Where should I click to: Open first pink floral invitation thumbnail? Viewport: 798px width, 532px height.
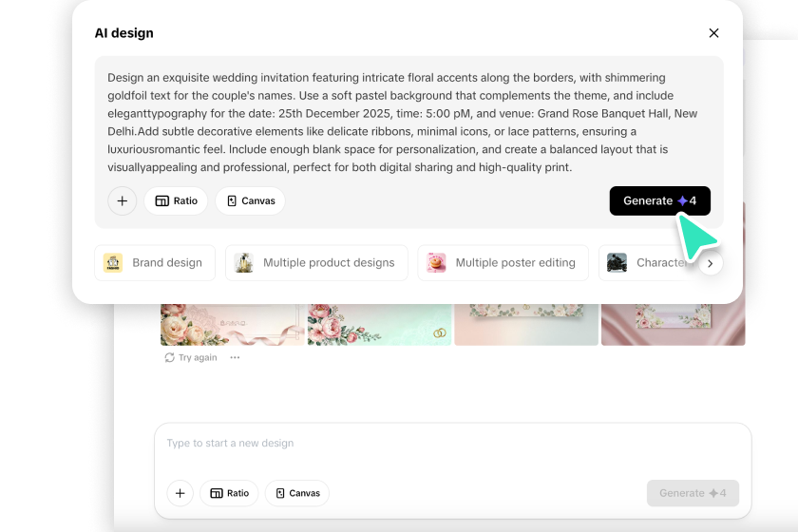point(232,324)
